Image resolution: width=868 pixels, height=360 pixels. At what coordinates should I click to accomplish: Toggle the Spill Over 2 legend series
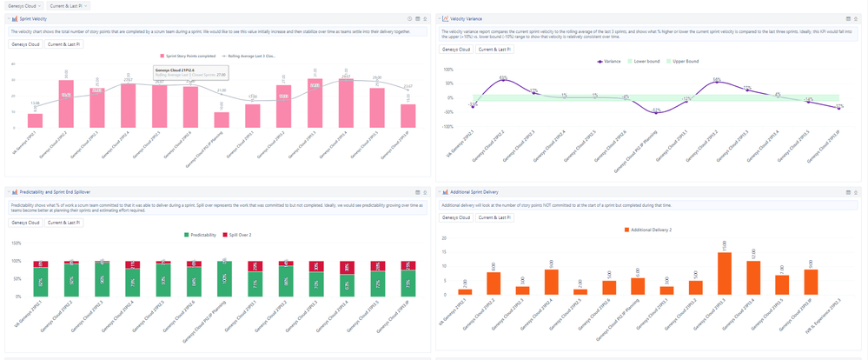tap(235, 235)
